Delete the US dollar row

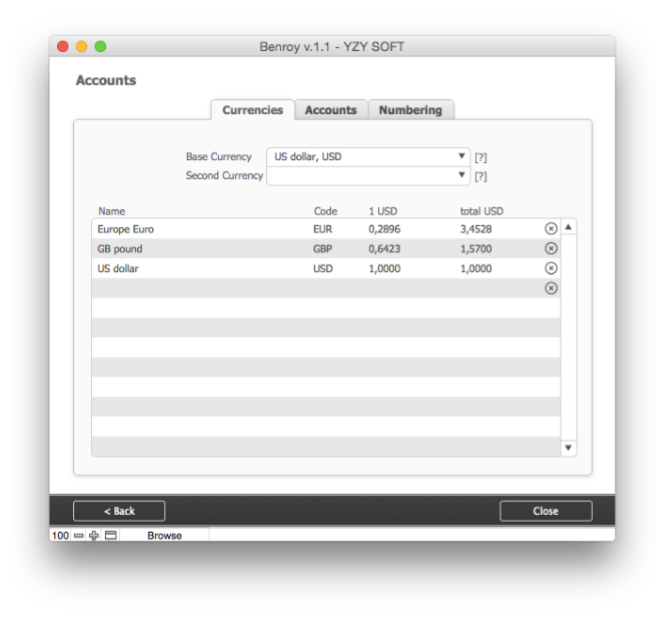point(551,268)
